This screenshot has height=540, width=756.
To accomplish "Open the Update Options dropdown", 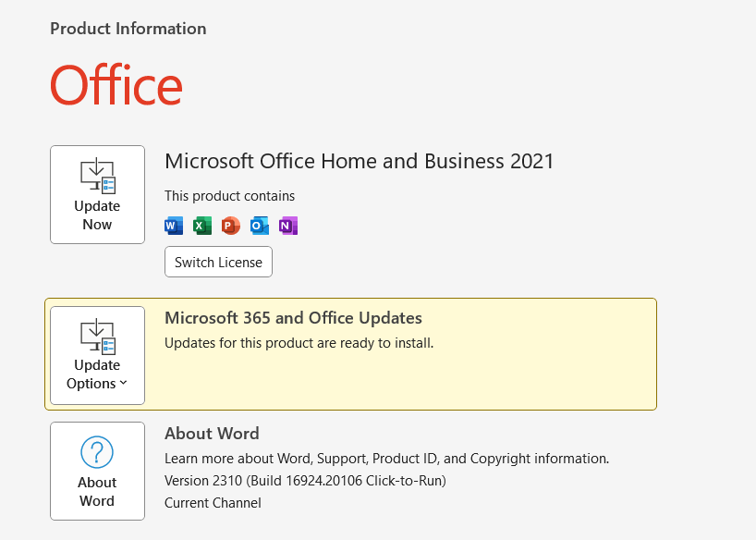I will point(97,355).
